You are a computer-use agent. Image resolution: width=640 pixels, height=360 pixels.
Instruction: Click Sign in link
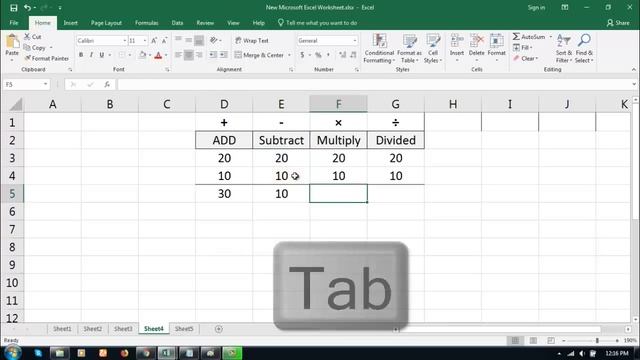tap(536, 7)
